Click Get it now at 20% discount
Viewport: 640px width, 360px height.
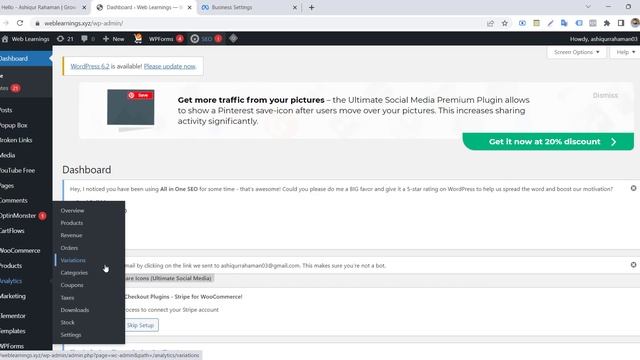(x=548, y=142)
